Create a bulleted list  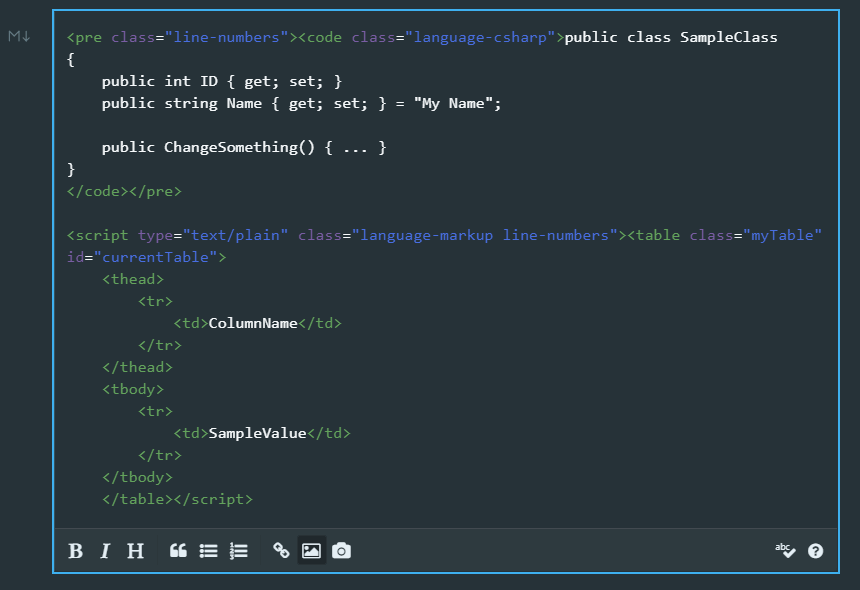208,551
